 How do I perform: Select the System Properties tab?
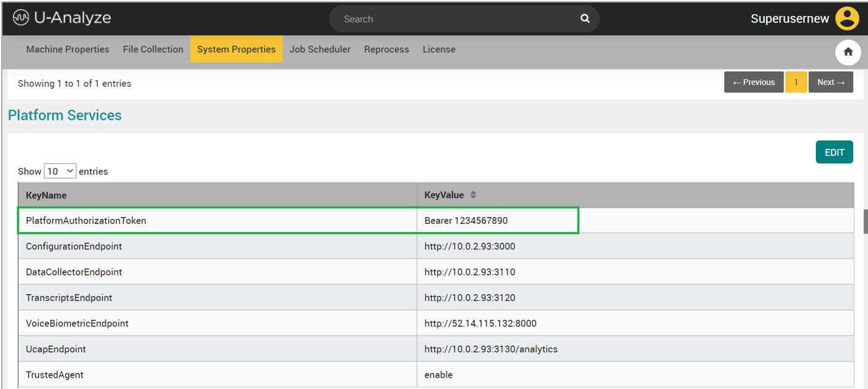coord(237,49)
